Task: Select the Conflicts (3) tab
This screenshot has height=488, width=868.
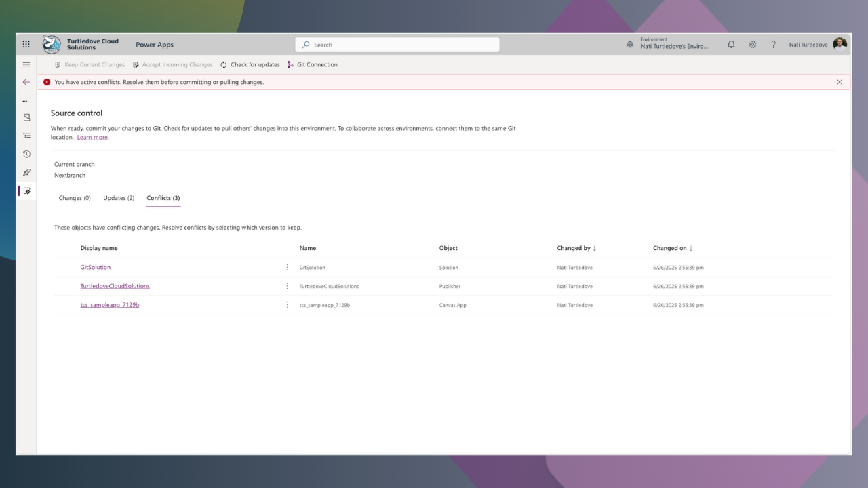Action: click(163, 198)
